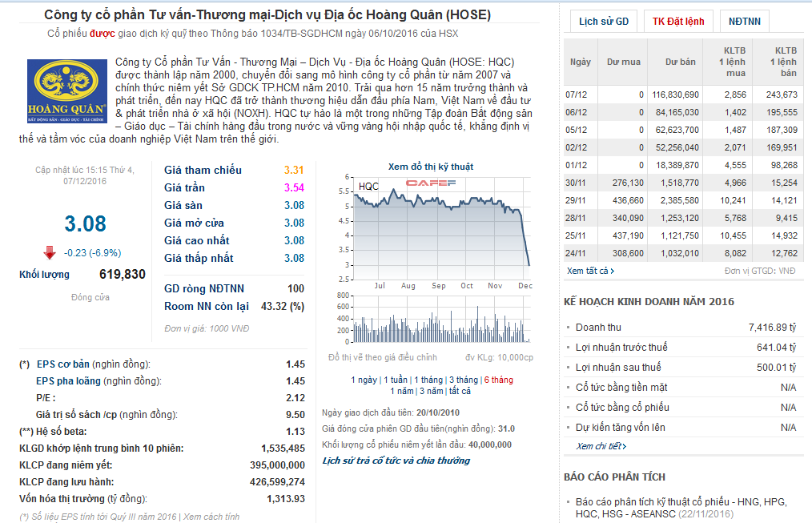Click the Dư mua column header
Image resolution: width=812 pixels, height=523 pixels.
click(624, 62)
